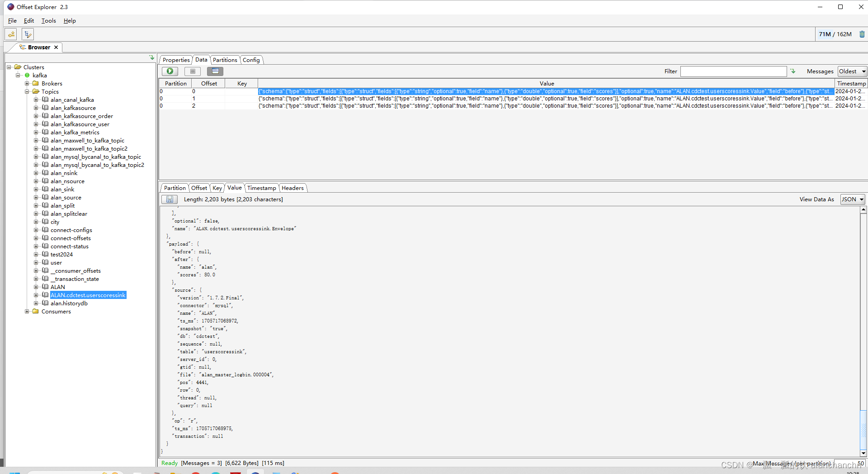The height and width of the screenshot is (474, 868).
Task: Open the Tools menu
Action: pyautogui.click(x=49, y=21)
